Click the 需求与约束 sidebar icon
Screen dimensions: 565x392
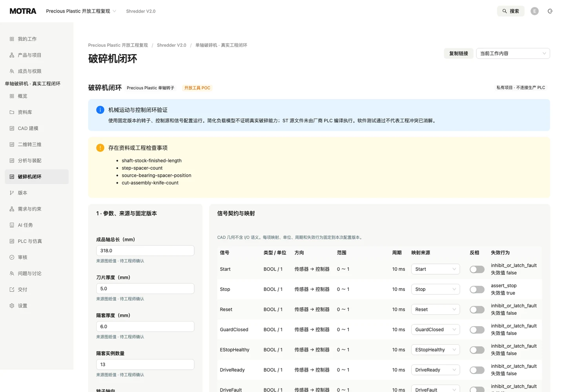pyautogui.click(x=12, y=209)
